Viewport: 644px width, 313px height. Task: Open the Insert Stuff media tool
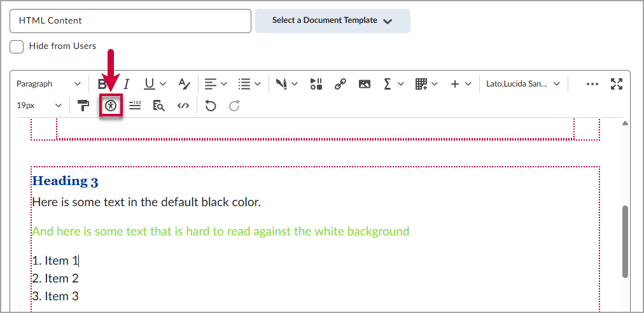point(316,84)
